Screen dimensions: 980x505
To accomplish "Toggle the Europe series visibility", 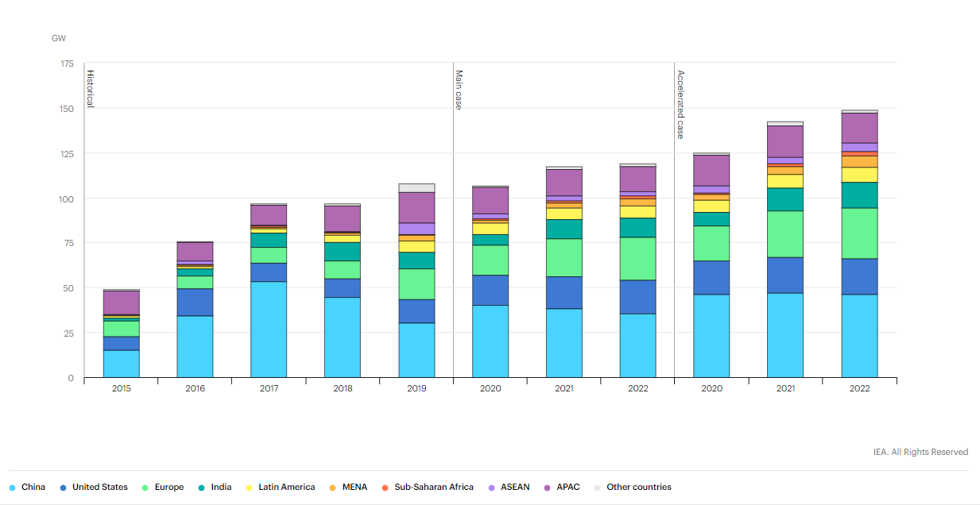I will click(170, 487).
